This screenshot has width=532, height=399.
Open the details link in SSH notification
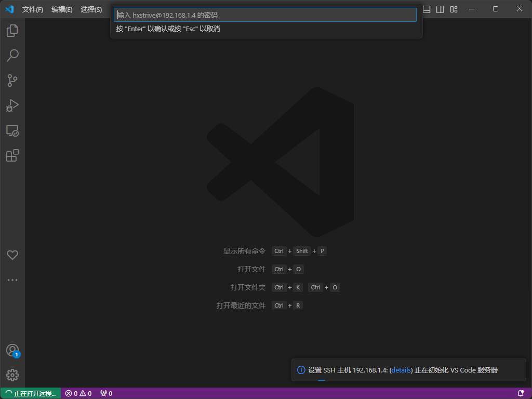click(401, 370)
